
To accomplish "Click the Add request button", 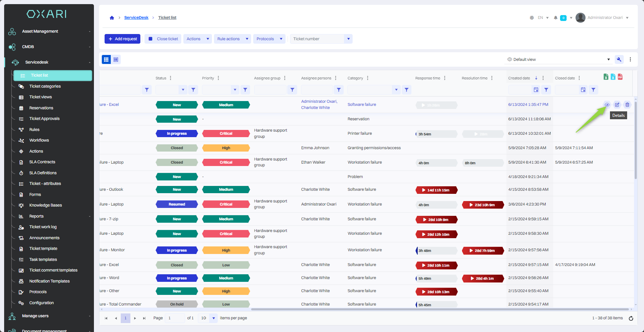I will (122, 39).
